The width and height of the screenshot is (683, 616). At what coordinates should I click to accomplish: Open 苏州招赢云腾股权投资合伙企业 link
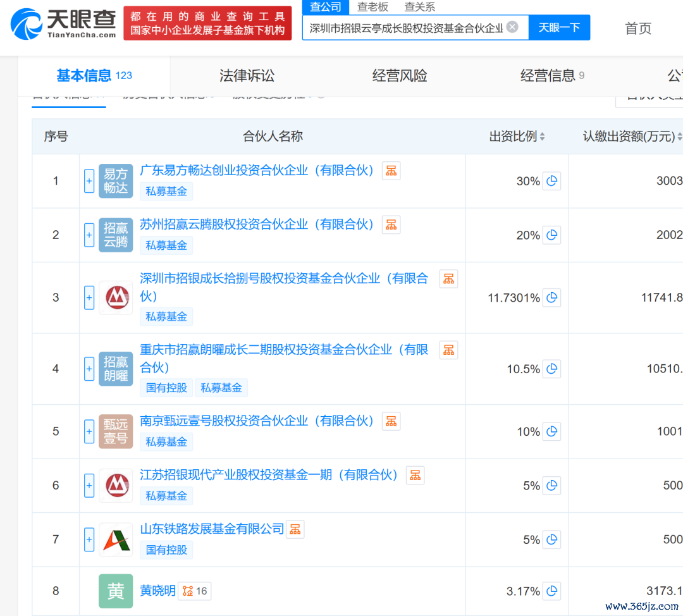257,225
